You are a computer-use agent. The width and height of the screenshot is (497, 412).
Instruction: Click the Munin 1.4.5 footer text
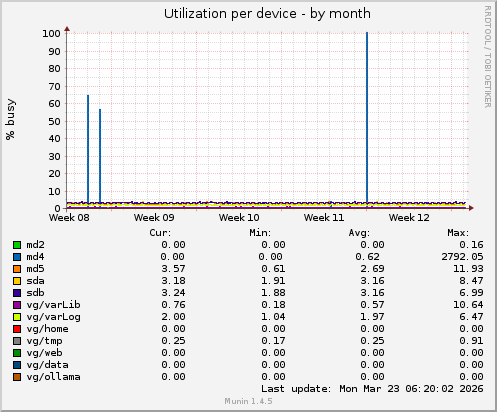pyautogui.click(x=248, y=401)
